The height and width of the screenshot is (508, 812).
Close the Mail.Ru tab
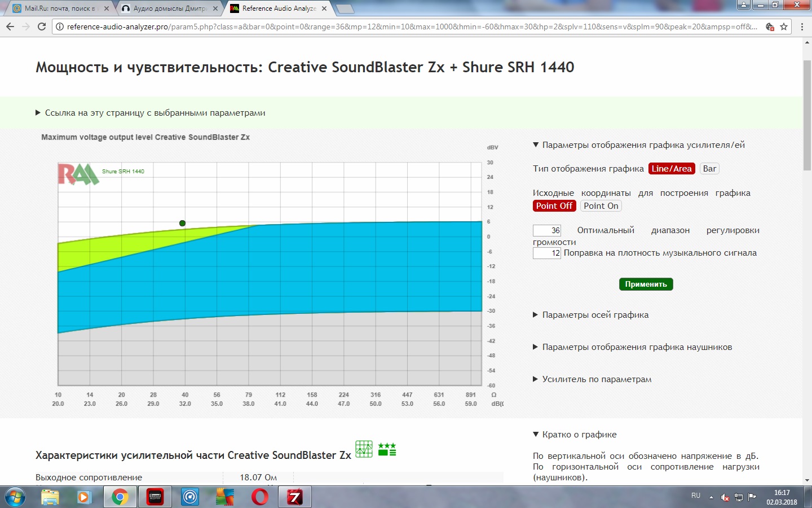pos(107,8)
